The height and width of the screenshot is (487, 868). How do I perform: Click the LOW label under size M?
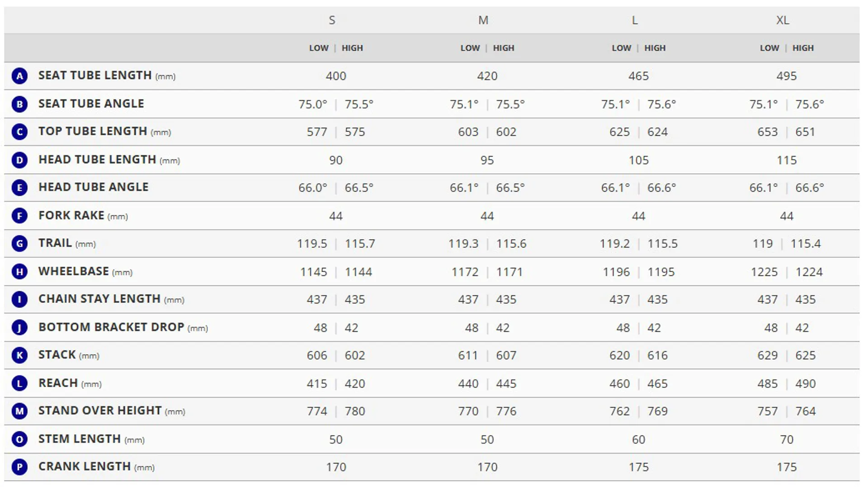click(470, 48)
